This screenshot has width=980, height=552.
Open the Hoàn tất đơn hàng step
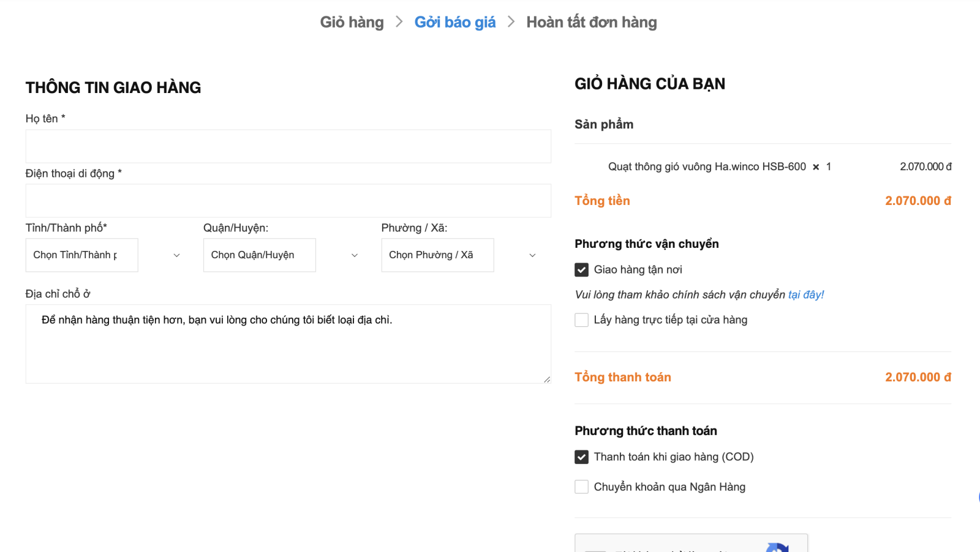tap(591, 22)
